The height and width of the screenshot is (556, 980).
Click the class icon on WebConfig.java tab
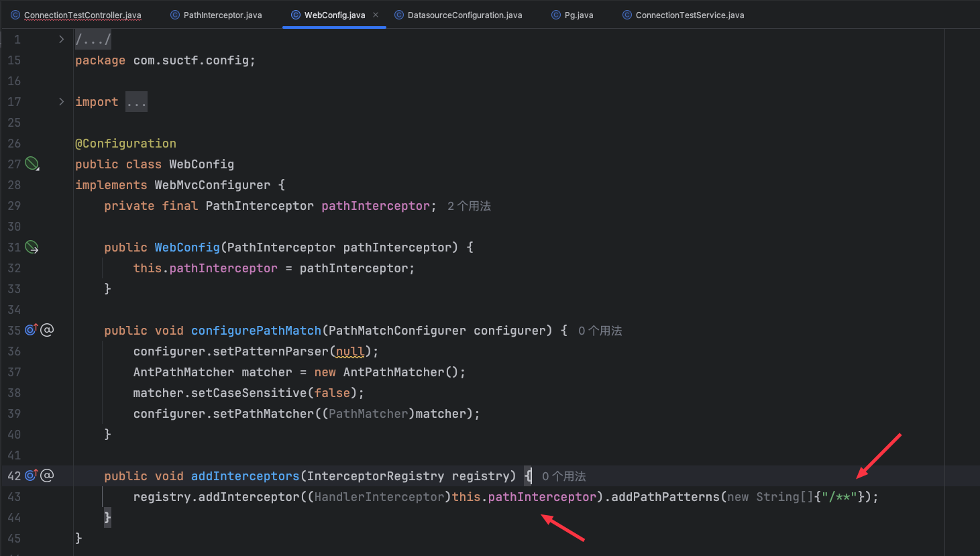[296, 15]
